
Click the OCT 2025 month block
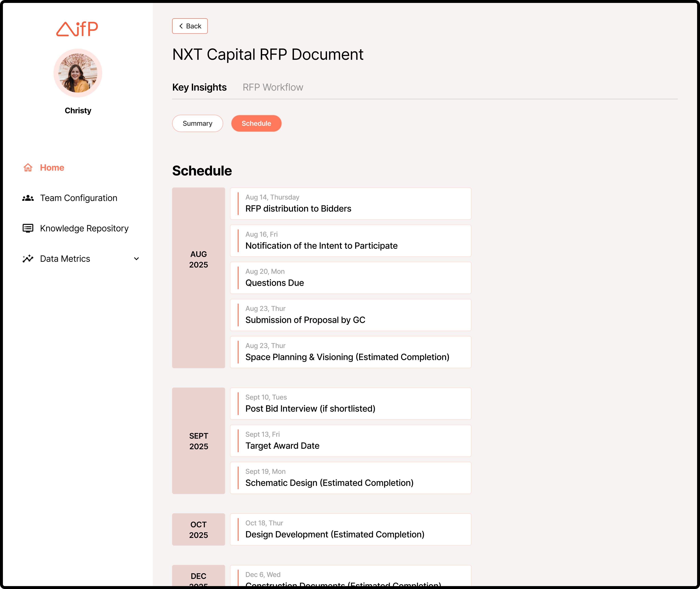[x=198, y=530]
